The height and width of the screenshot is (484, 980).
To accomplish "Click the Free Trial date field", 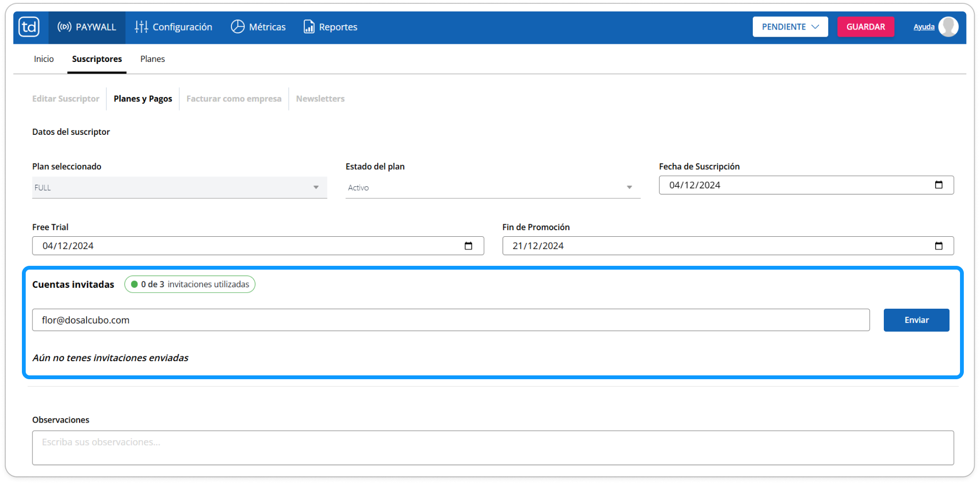I will (x=258, y=246).
